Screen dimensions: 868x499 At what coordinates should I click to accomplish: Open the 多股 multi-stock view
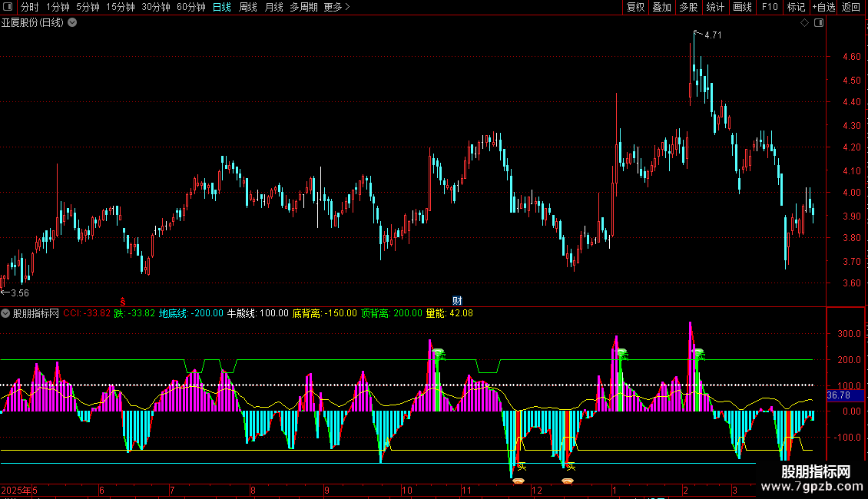688,7
